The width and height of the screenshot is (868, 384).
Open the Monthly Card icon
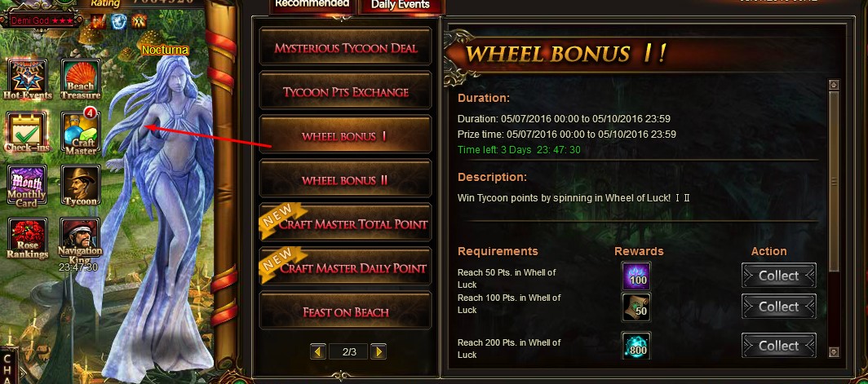[x=27, y=185]
